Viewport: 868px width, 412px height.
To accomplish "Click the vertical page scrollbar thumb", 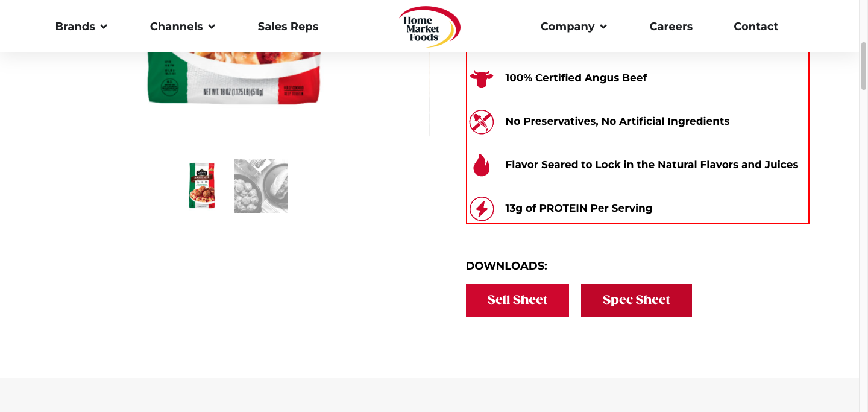I will [864, 66].
